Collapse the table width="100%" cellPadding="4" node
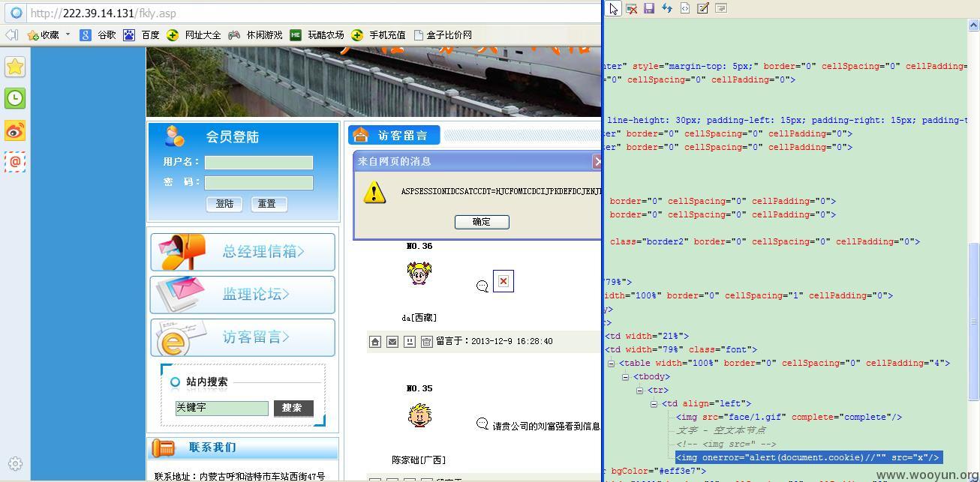 611,364
